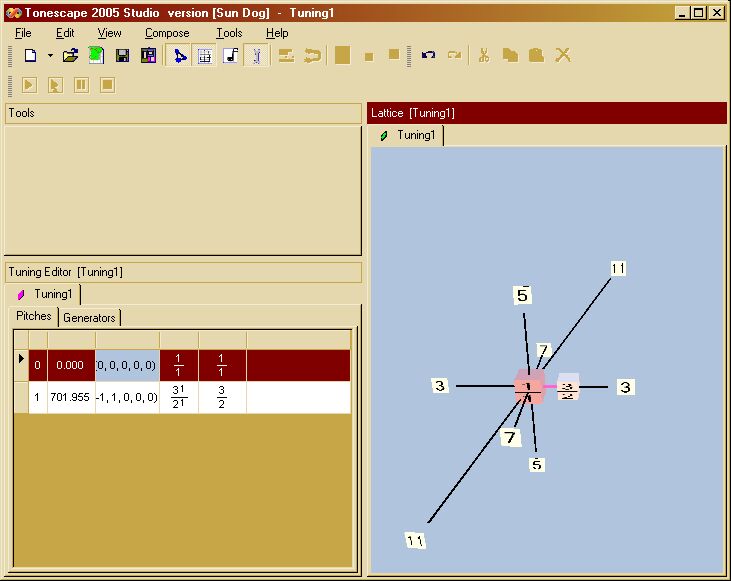
Task: Toggle the Tuning Editor grid toolbar button
Action: tap(205, 56)
